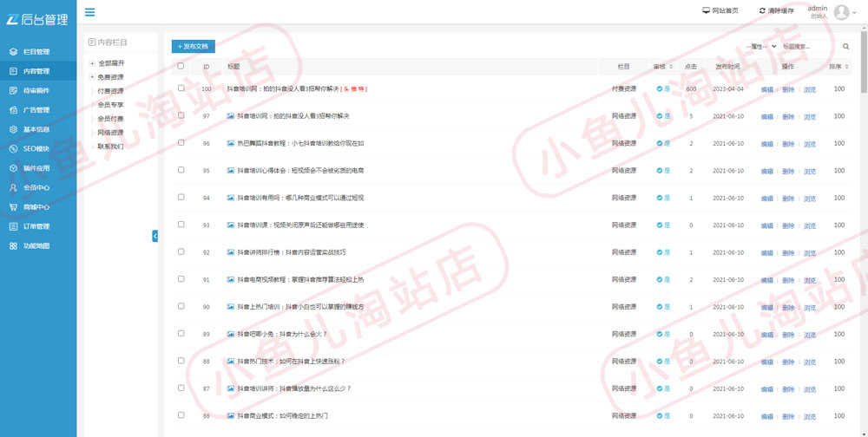Toggle the 审核 check icon for ID 94
The height and width of the screenshot is (437, 868).
pyautogui.click(x=660, y=198)
